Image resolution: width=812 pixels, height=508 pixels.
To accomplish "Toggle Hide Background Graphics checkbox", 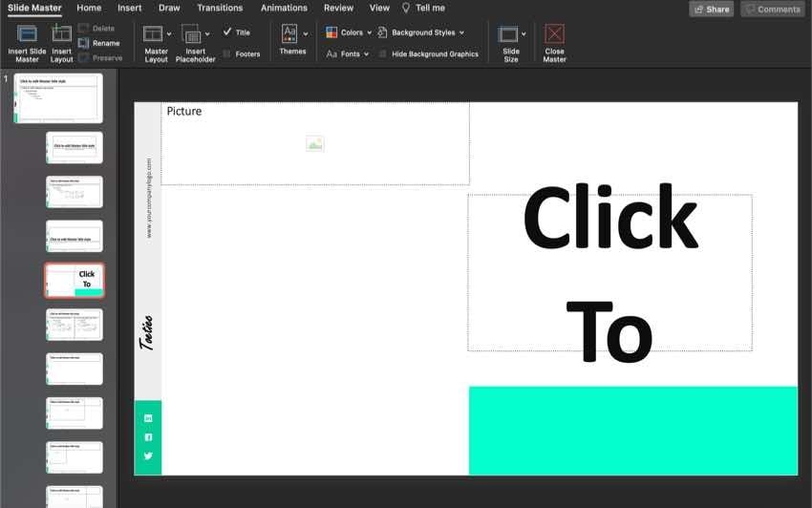I will point(383,54).
